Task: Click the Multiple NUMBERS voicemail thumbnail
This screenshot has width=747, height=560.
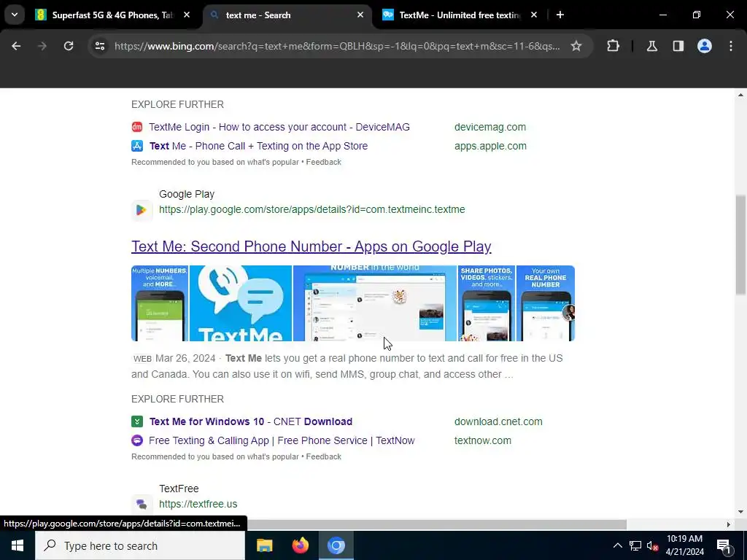Action: point(160,303)
